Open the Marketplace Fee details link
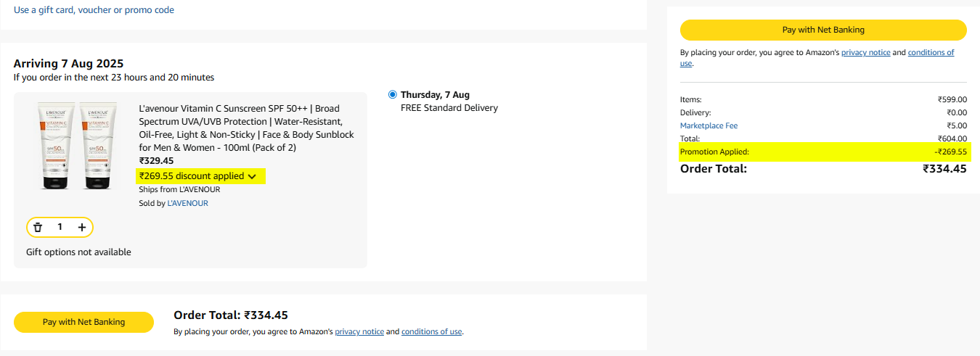The image size is (980, 356). point(709,125)
